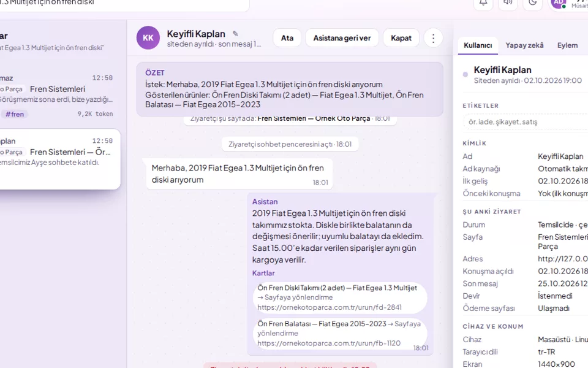The height and width of the screenshot is (368, 588).
Task: Select the #fren tag chip
Action: tap(14, 114)
